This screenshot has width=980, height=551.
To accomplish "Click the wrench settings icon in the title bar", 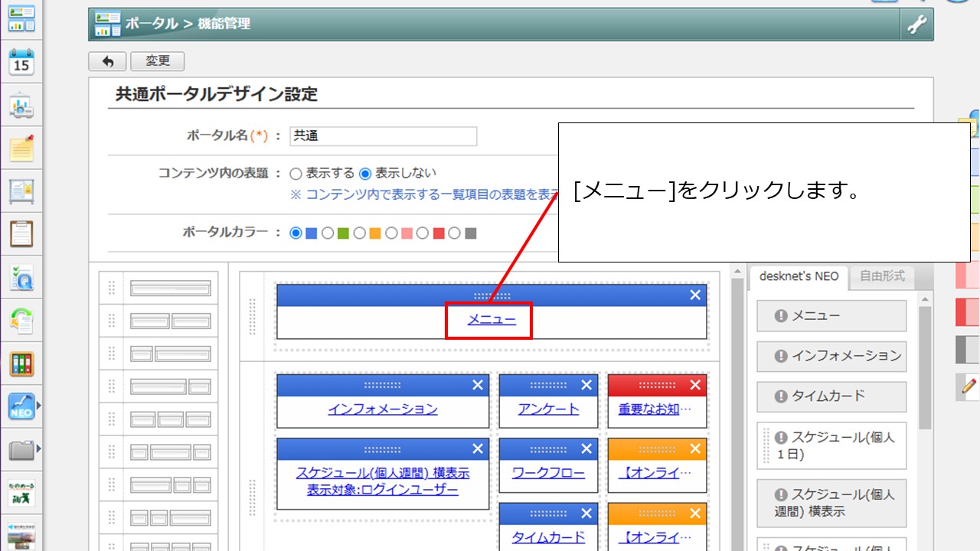I will [916, 24].
